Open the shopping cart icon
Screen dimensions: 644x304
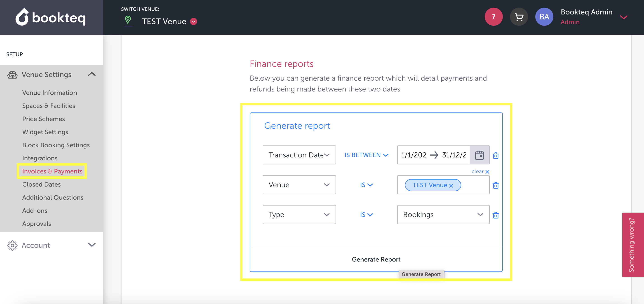[519, 17]
